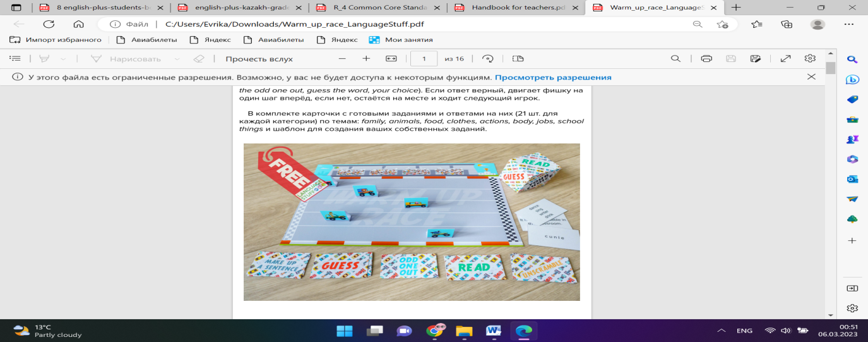Image resolution: width=868 pixels, height=342 pixels.
Task: Switch to the english-plus-kazakh-grade tab
Action: [241, 8]
